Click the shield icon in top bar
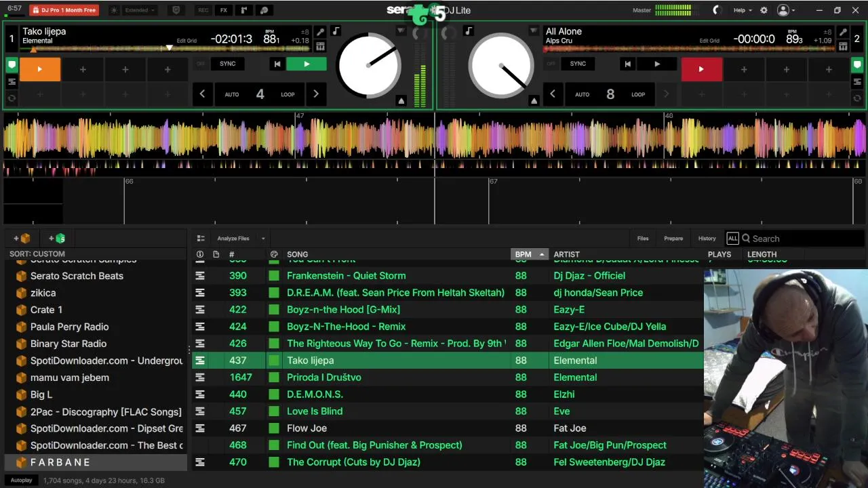868x488 pixels. click(176, 10)
